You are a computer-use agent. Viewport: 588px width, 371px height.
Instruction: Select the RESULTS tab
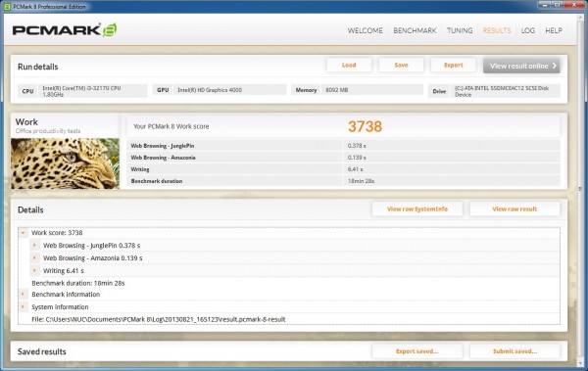(x=497, y=30)
